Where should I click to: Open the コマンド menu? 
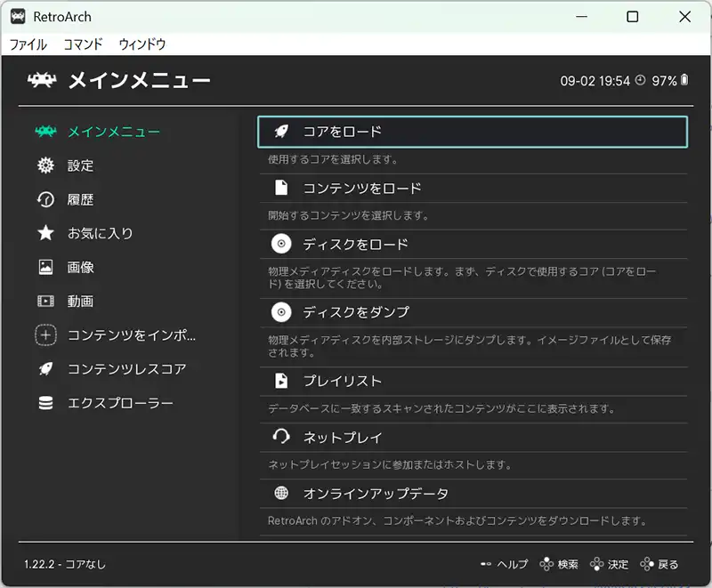point(83,44)
